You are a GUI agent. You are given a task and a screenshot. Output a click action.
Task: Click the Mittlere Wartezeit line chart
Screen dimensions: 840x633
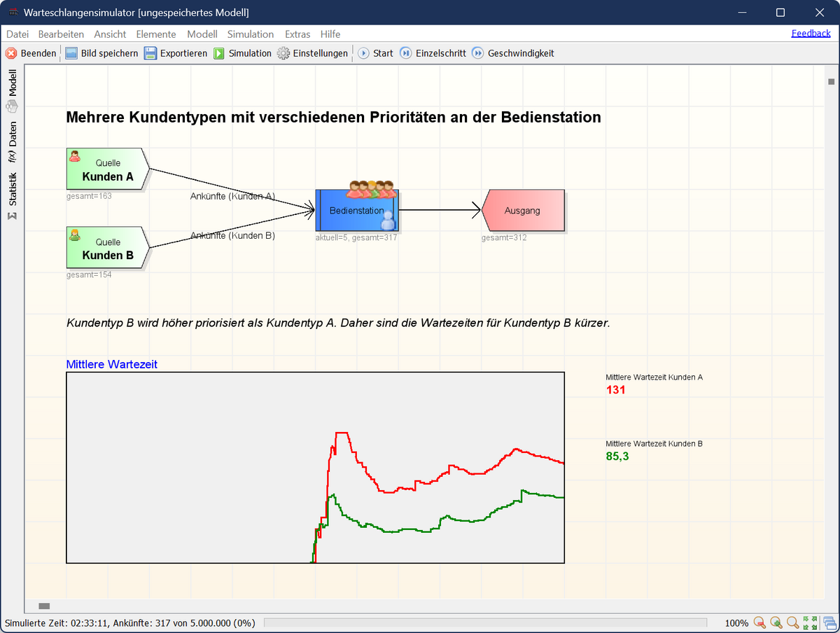315,467
